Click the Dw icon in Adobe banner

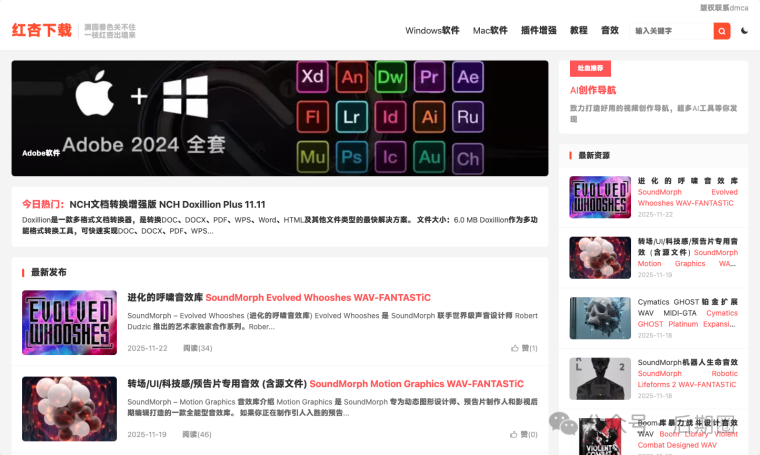391,77
